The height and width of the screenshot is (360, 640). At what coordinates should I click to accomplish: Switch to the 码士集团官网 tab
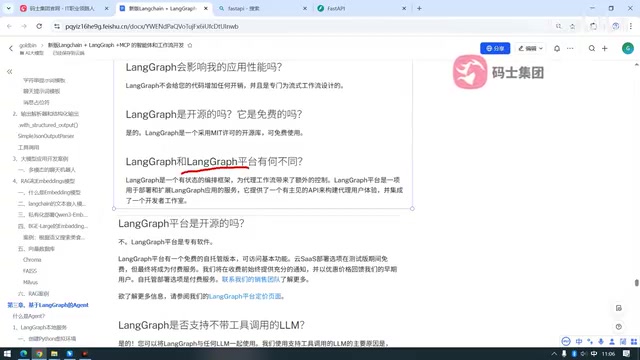coord(62,8)
